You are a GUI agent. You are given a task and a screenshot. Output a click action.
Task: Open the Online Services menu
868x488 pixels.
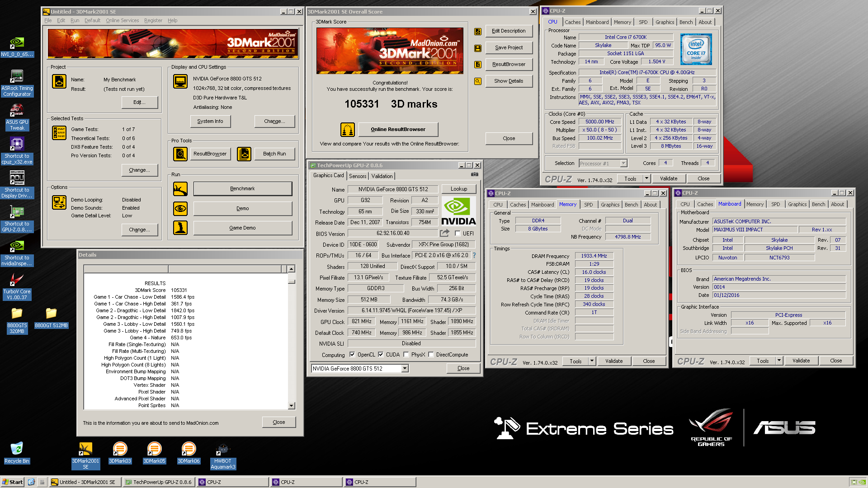point(122,20)
